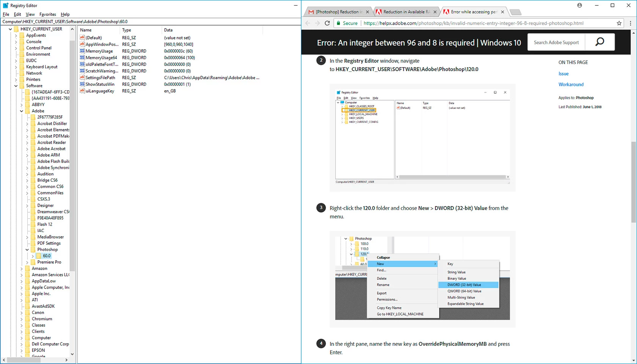Close the Error while accessing tab
Screen dimensions: 637x364
[502, 12]
